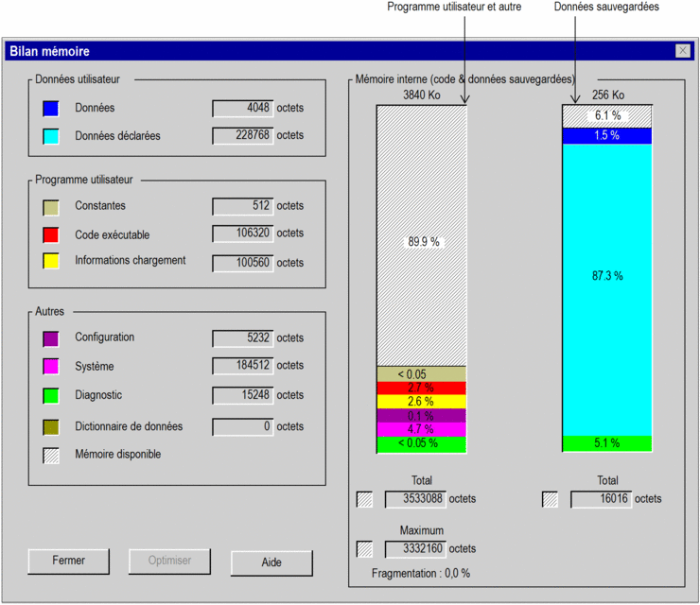Click the yellow 2.6 % bar segment
Image resolution: width=700 pixels, height=605 pixels.
point(422,402)
